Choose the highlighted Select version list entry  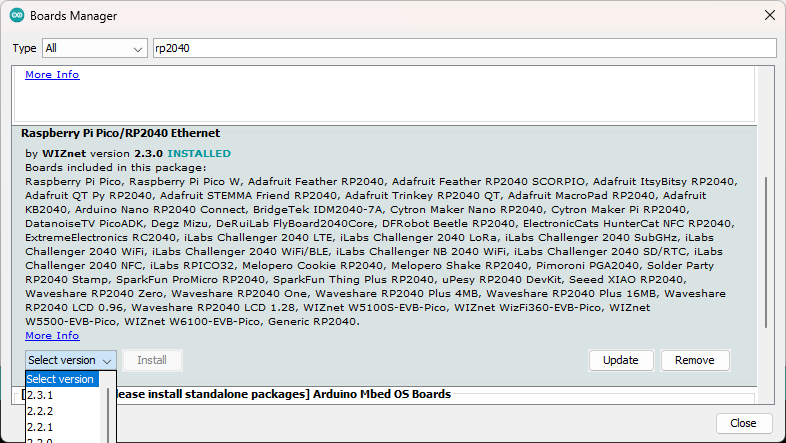click(x=62, y=379)
